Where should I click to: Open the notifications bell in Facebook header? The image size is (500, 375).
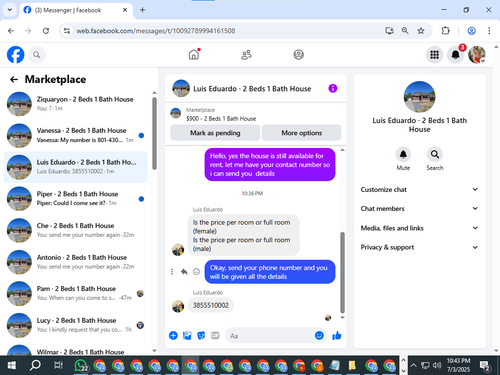point(455,55)
